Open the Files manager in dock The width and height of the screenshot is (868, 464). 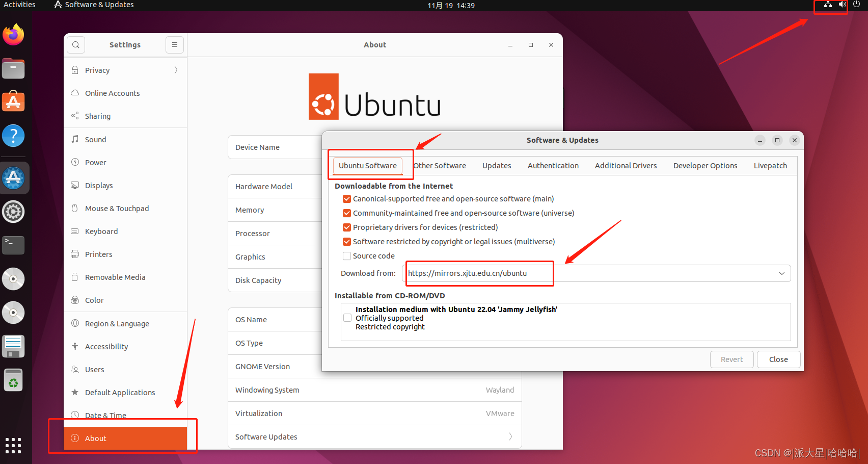(x=14, y=68)
